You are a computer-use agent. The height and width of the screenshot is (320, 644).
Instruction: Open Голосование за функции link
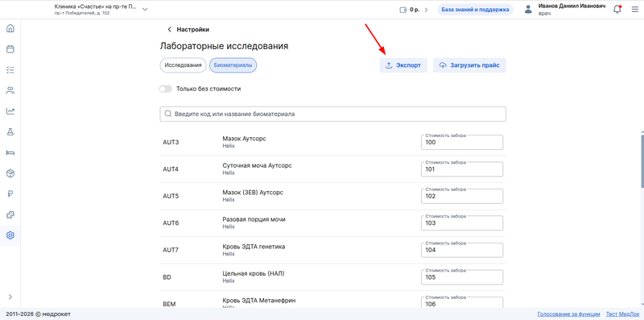(569, 314)
